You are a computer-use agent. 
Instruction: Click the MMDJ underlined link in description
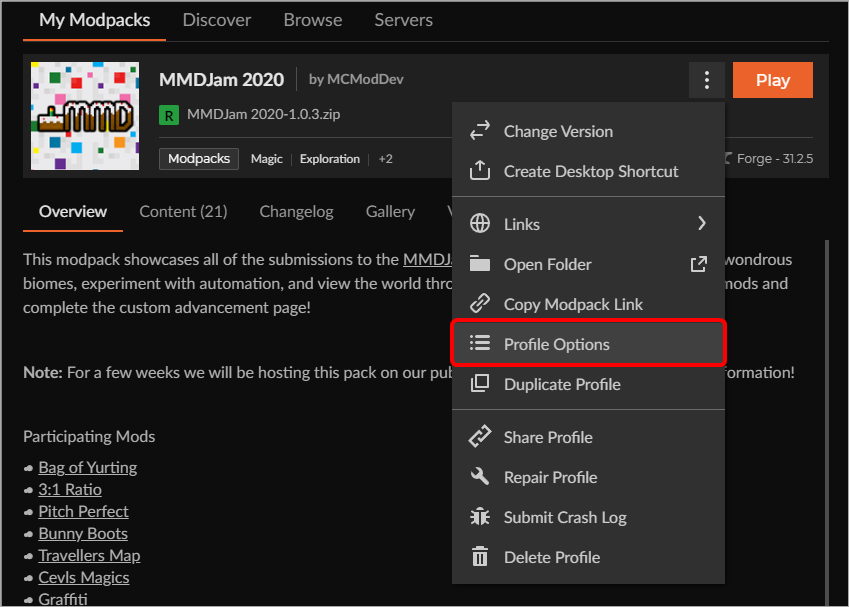[428, 259]
